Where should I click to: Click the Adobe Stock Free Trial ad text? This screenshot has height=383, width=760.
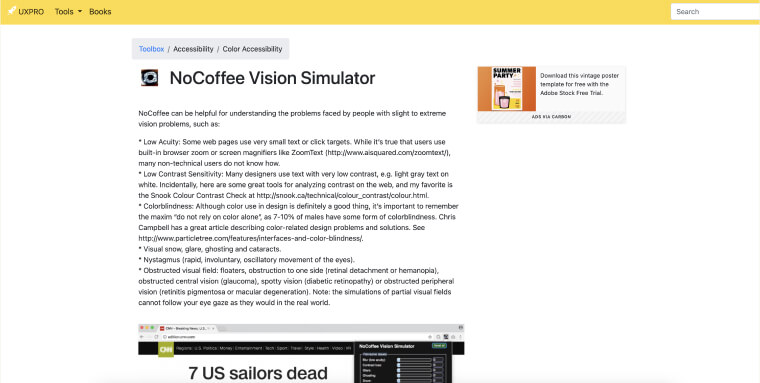pyautogui.click(x=580, y=84)
